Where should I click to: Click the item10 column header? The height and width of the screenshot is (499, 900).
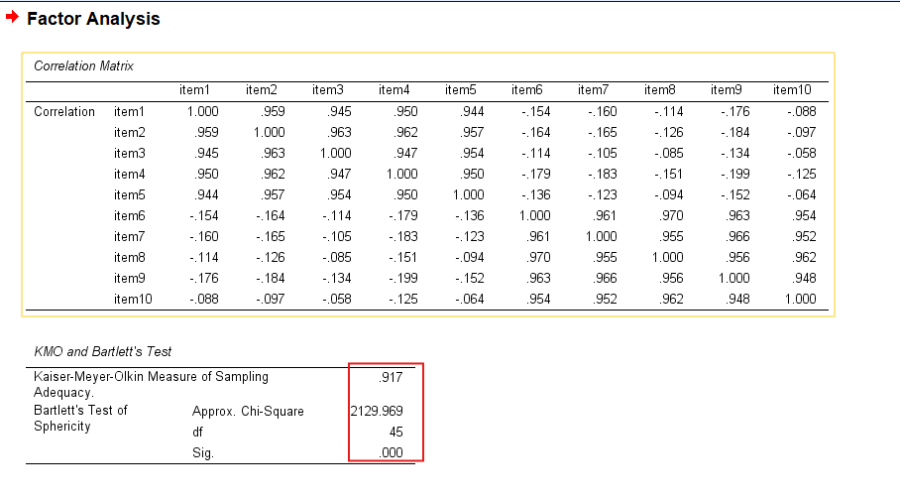(x=792, y=90)
